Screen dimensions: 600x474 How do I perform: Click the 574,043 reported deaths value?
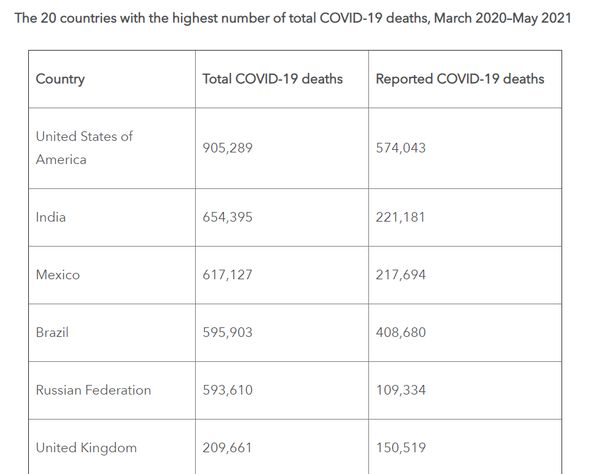point(401,148)
